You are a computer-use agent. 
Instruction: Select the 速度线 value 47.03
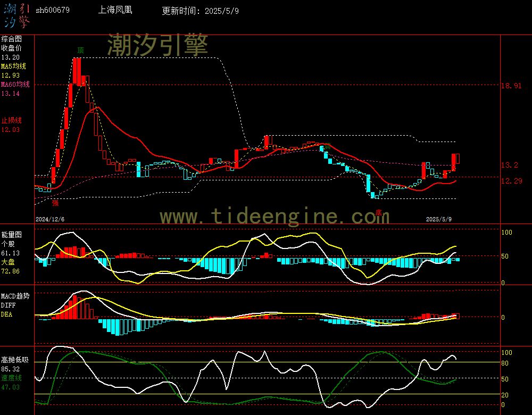tap(11, 387)
